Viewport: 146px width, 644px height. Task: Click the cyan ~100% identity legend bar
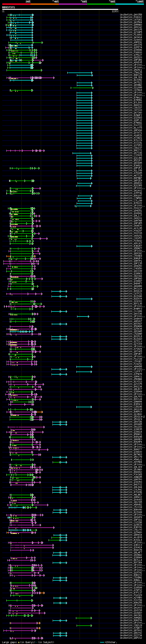point(130,4)
